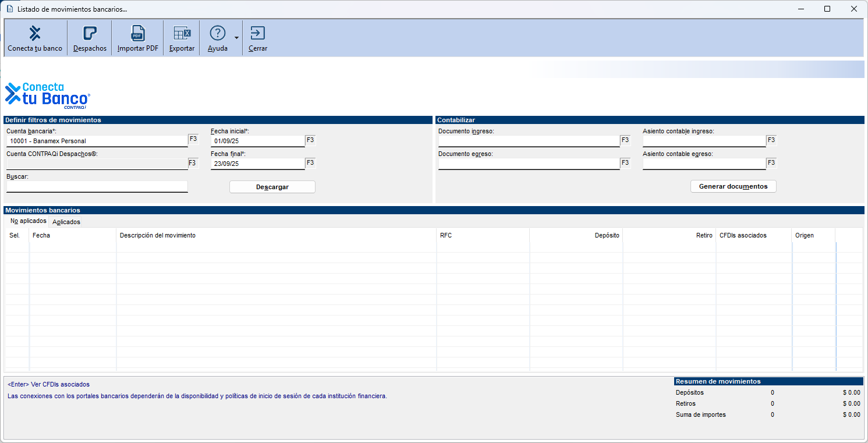Click the Importar PDF icon
The height and width of the screenshot is (443, 868).
coord(138,34)
